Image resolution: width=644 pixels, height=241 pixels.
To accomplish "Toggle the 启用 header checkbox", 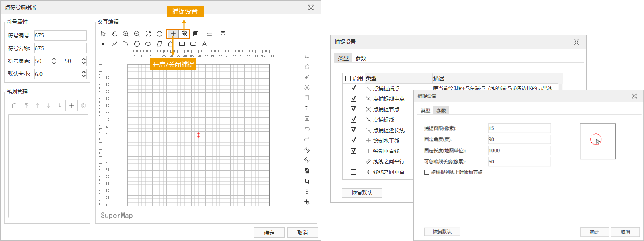I will [348, 78].
